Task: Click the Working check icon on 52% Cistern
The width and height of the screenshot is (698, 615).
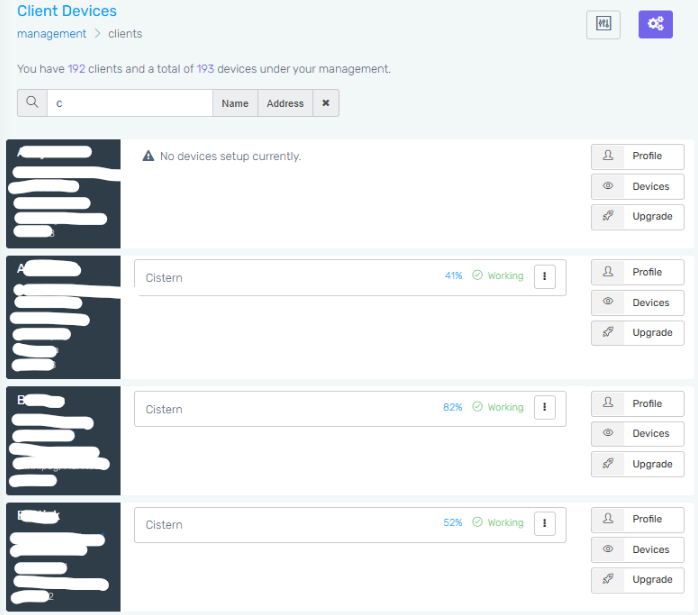Action: [477, 522]
